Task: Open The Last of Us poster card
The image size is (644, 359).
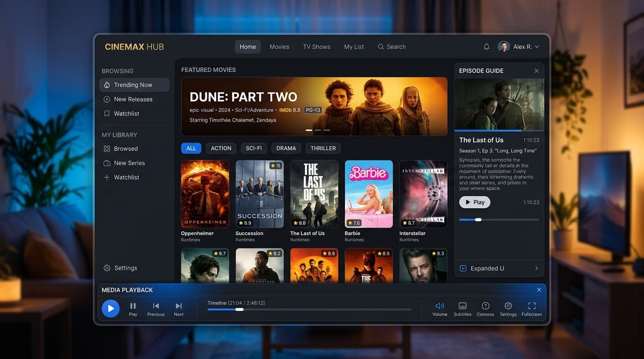Action: coord(314,194)
